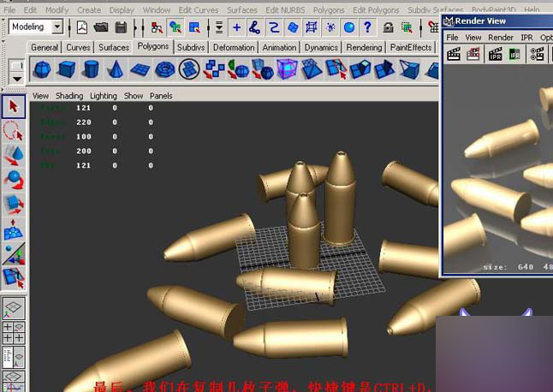Choose the Scale tool in toolbox

pyautogui.click(x=14, y=205)
